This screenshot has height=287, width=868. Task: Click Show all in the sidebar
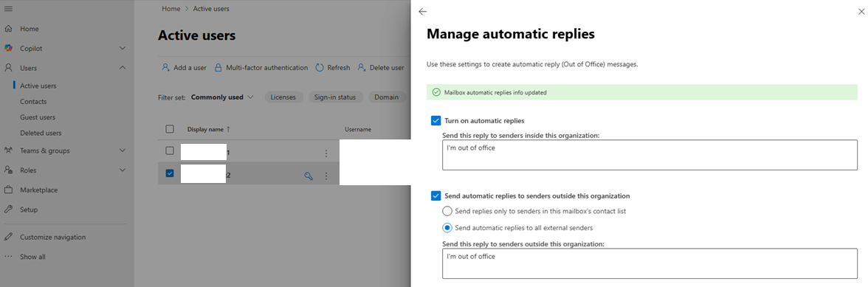32,257
